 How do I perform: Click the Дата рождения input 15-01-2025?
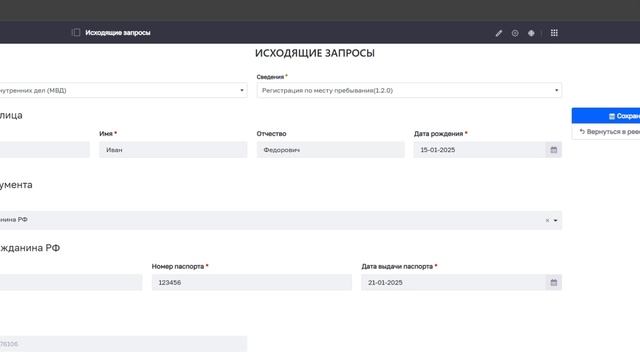(x=480, y=150)
